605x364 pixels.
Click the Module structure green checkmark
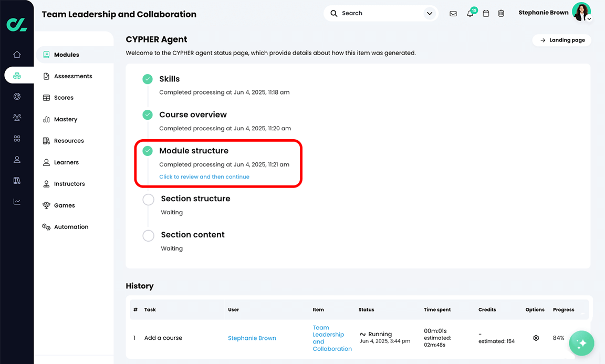(148, 151)
